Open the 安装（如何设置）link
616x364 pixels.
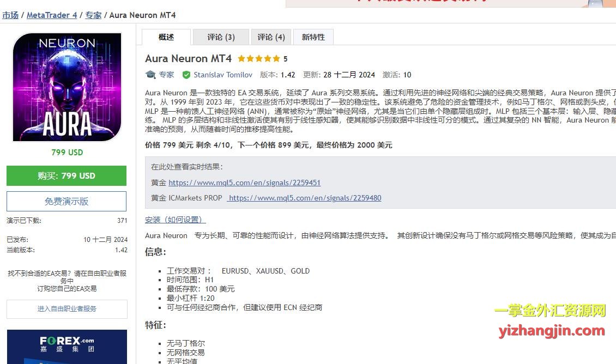coord(175,220)
